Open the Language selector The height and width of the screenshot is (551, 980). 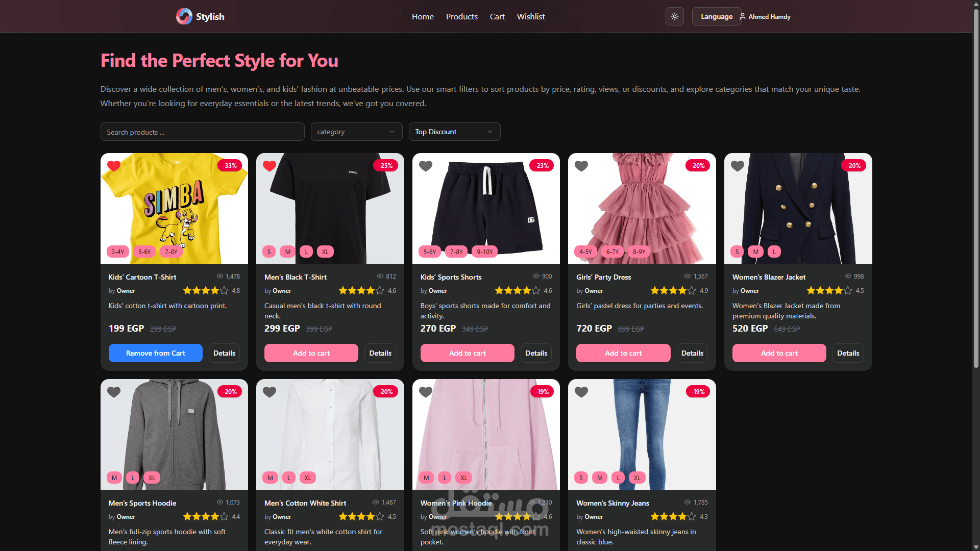click(716, 16)
